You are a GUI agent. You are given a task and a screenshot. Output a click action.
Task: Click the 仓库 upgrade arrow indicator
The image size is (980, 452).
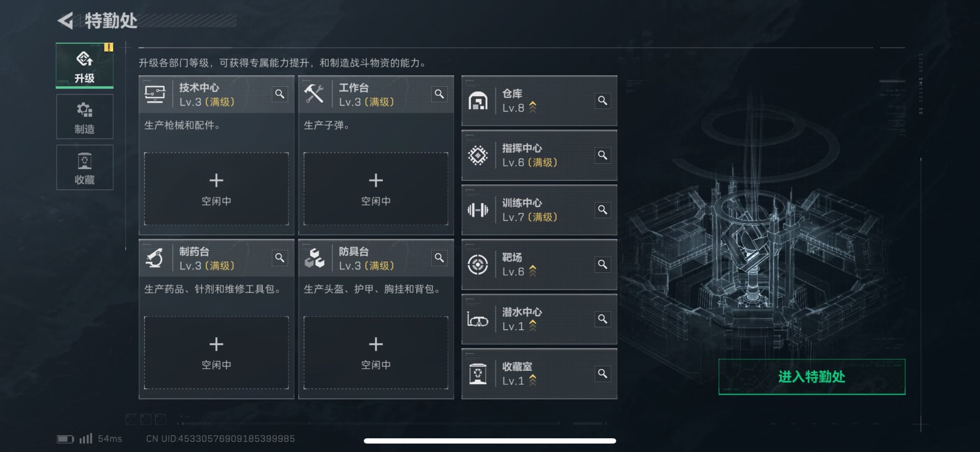533,107
